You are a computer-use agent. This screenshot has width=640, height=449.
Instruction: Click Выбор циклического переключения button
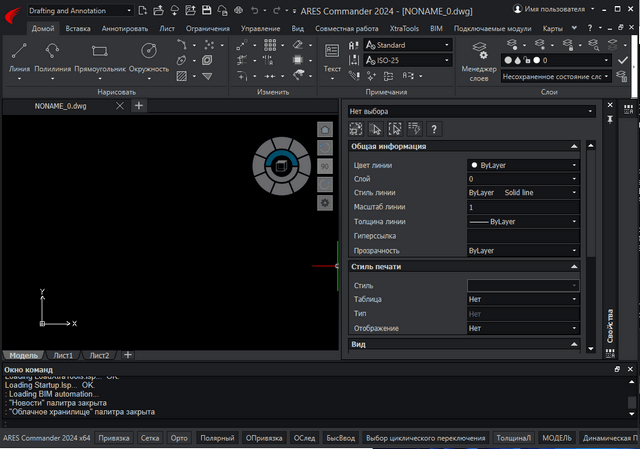pos(425,438)
